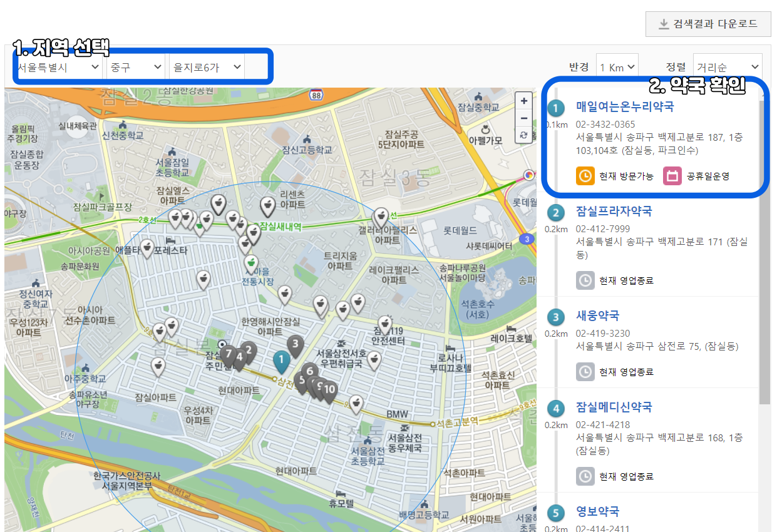777x532 pixels.
Task: Click 새마을 전통시장 label on map
Action: [258, 277]
